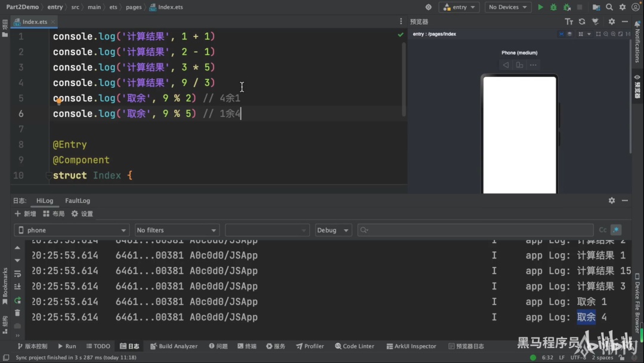Viewport: 644px width, 363px height.
Task: Open the search magnifier in top toolbar
Action: [609, 7]
